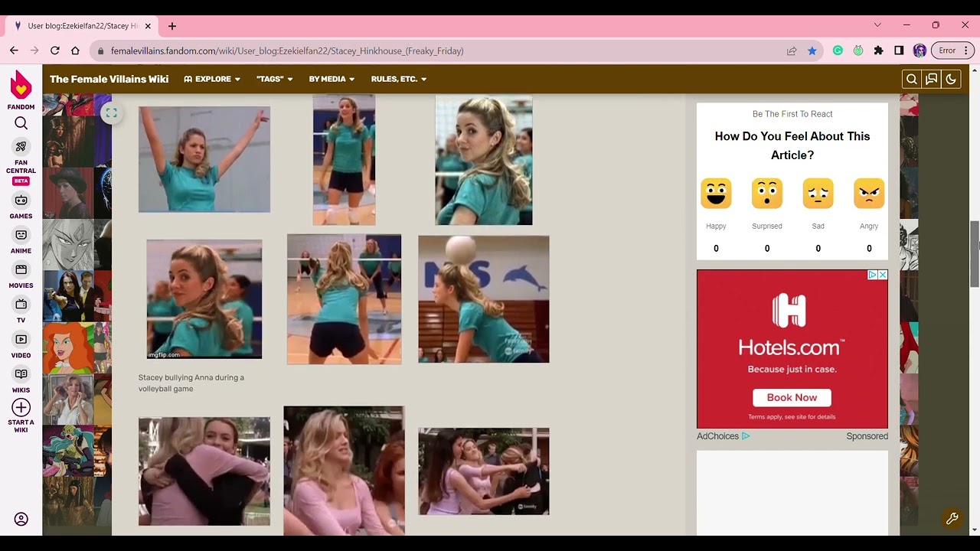Go to browser home page
This screenshot has height=551, width=980.
click(75, 51)
